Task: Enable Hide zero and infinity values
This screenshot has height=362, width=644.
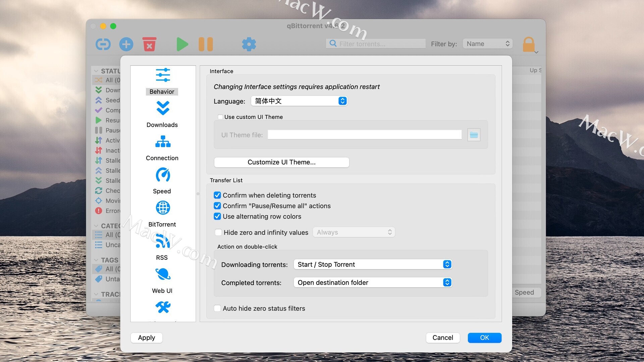Action: coord(218,232)
